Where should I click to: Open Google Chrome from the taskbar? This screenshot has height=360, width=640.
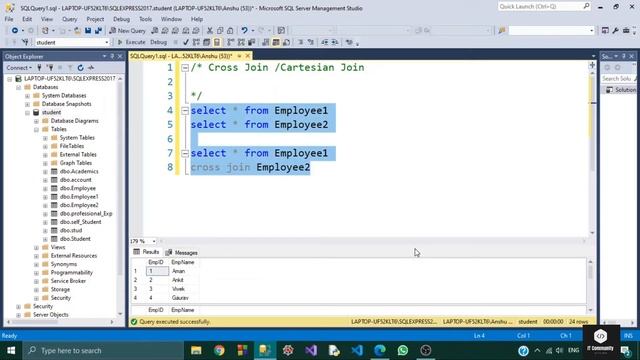click(219, 351)
